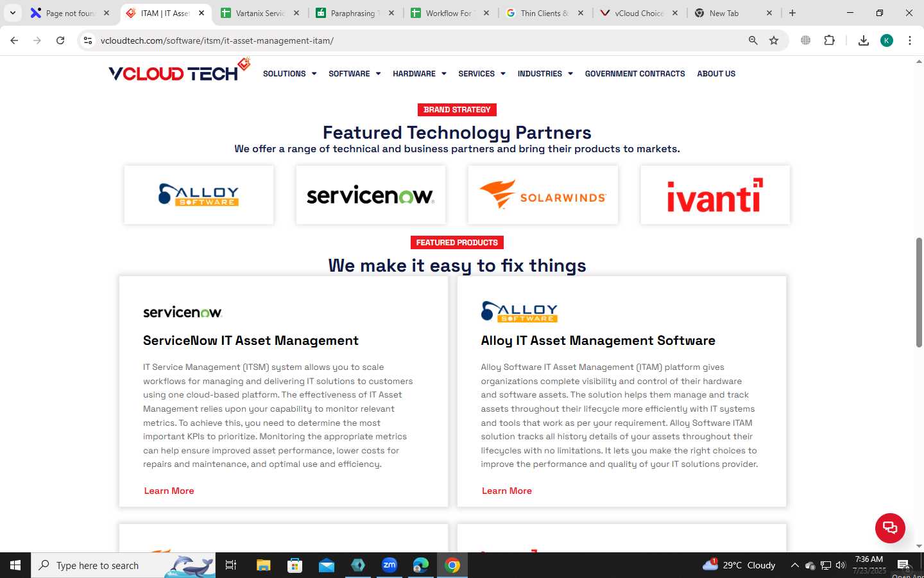Open the Chrome profile avatar K
The height and width of the screenshot is (578, 924).
(x=887, y=40)
